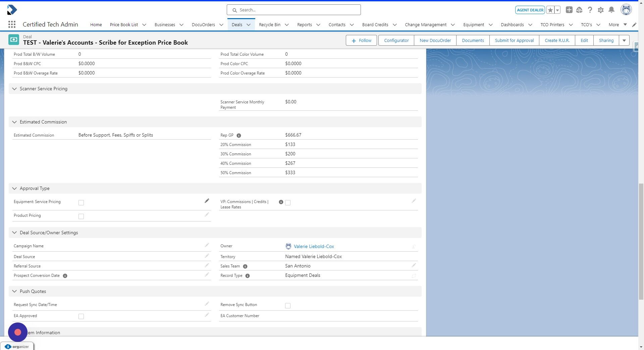The image size is (644, 350).
Task: Collapse the Push Quotes section
Action: point(14,291)
